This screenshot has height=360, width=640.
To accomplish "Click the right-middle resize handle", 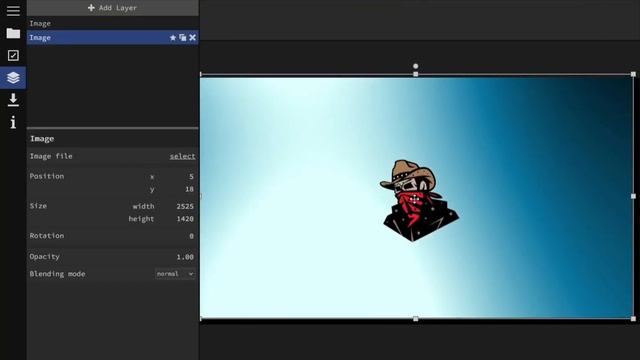I will tap(633, 196).
